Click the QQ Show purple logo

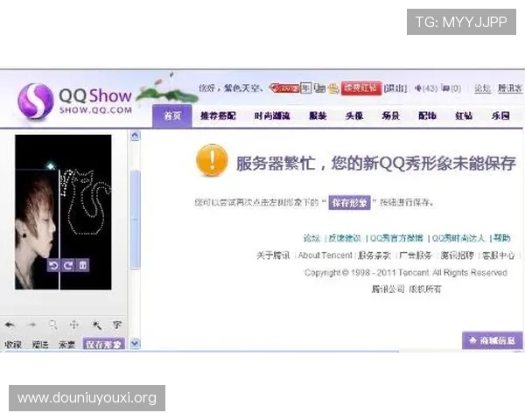click(x=36, y=101)
